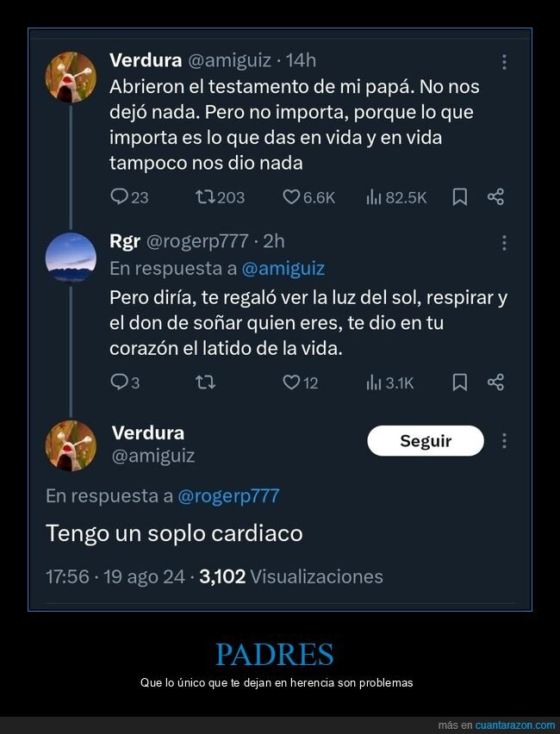Reply to Rgr's tweet
The image size is (560, 734).
tap(119, 383)
